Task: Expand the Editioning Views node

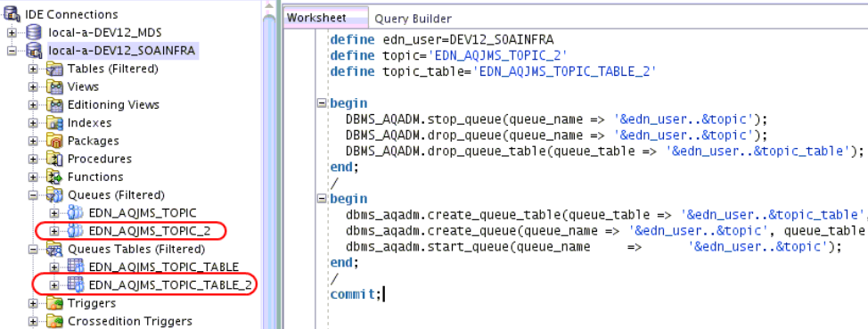Action: pos(33,104)
